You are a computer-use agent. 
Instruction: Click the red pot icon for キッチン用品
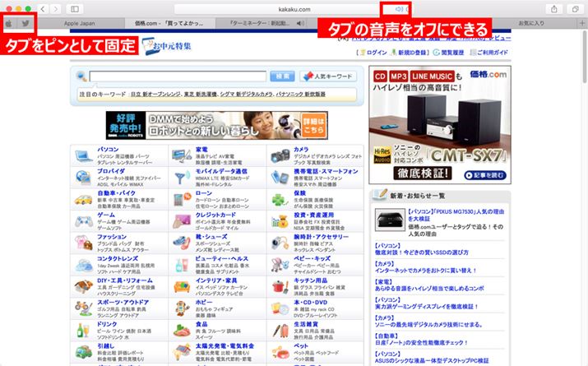[x=280, y=287]
